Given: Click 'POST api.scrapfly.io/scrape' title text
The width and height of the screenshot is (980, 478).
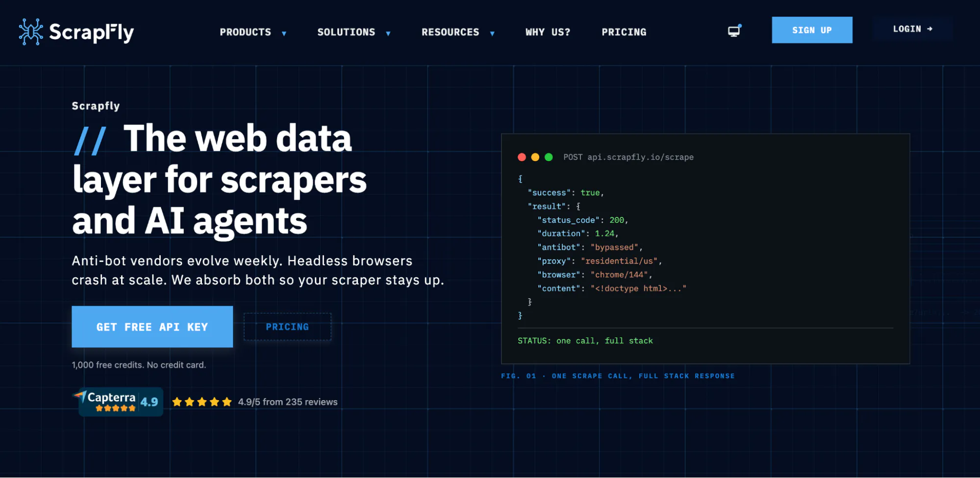Looking at the screenshot, I should pos(628,157).
